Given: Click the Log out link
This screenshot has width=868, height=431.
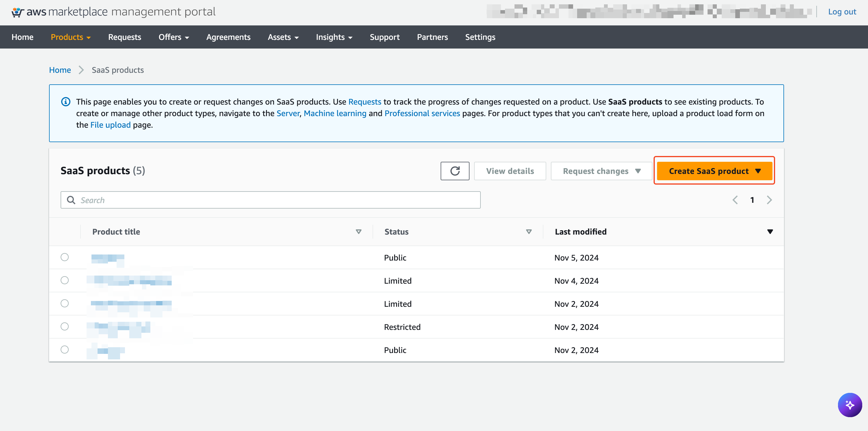Looking at the screenshot, I should [x=842, y=12].
